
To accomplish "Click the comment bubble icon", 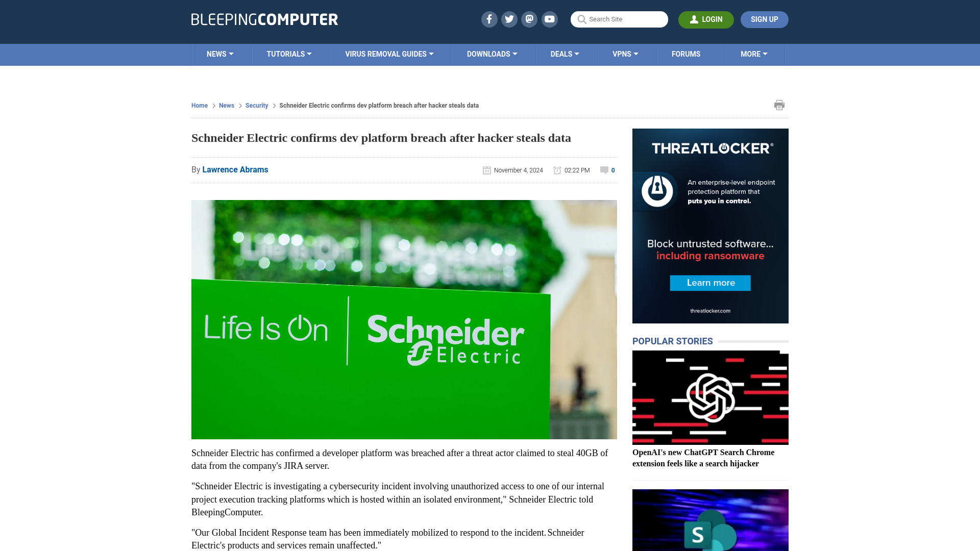I will click(x=604, y=170).
